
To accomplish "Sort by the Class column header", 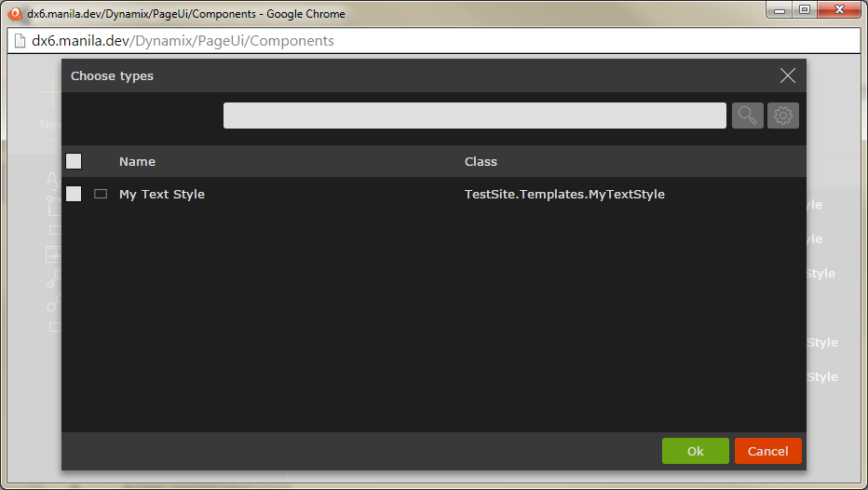I will (481, 161).
